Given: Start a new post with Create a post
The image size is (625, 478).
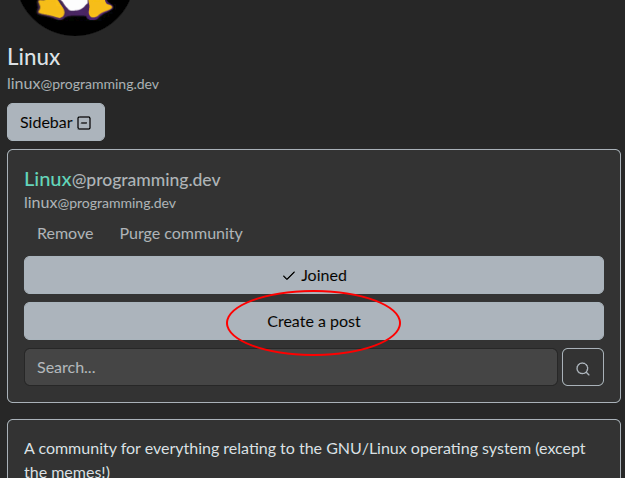Looking at the screenshot, I should point(314,321).
